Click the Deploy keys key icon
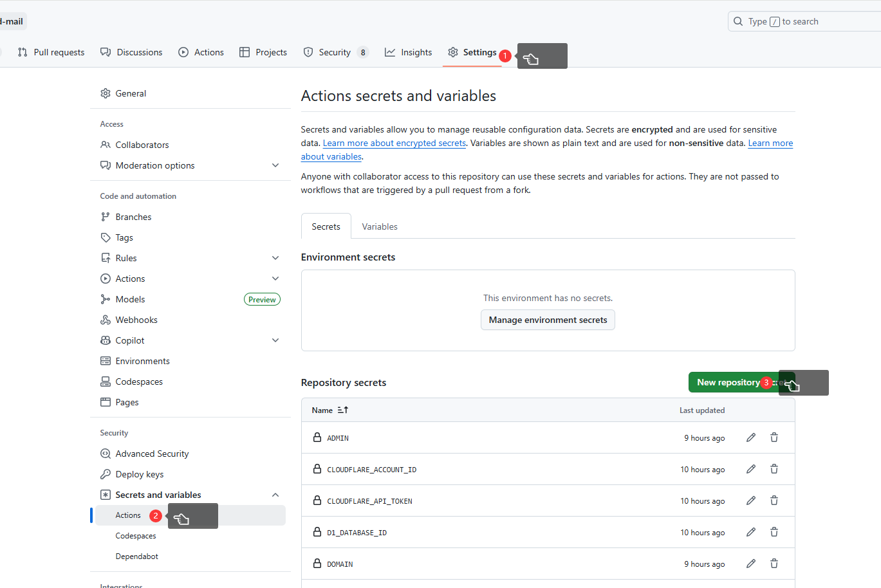 (105, 474)
